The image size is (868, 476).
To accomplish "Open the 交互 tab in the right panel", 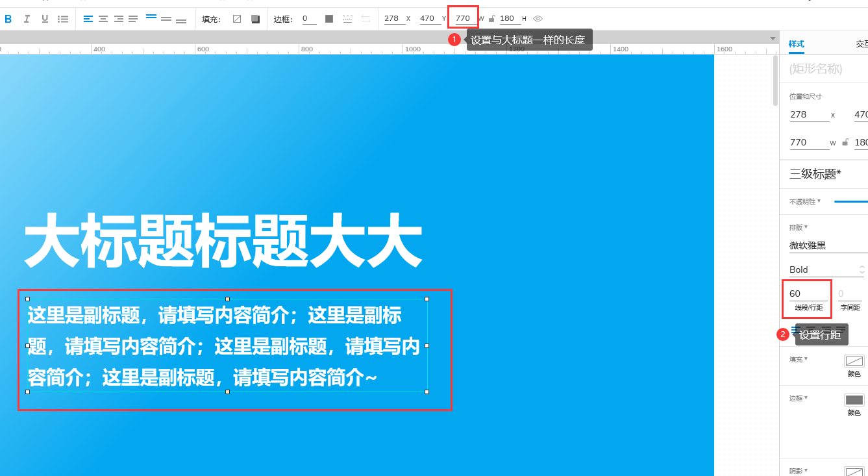I will click(863, 44).
